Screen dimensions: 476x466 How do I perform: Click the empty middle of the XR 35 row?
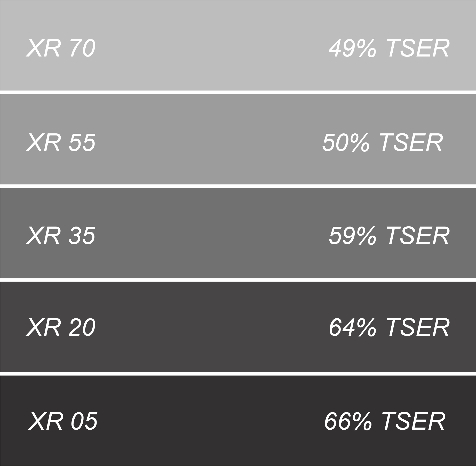coord(212,235)
